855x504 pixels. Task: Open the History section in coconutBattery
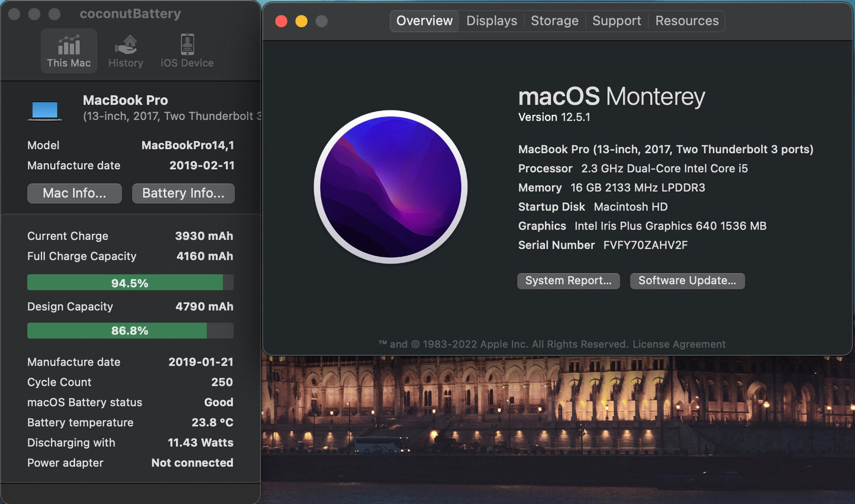(x=125, y=50)
